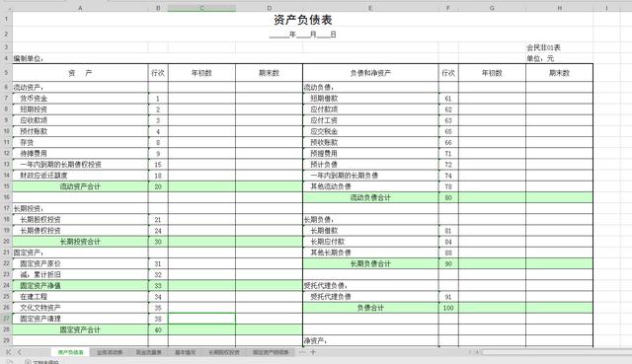The width and height of the screenshot is (632, 364).
Task: Select the 固定资产清理 cell
Action: point(80,319)
